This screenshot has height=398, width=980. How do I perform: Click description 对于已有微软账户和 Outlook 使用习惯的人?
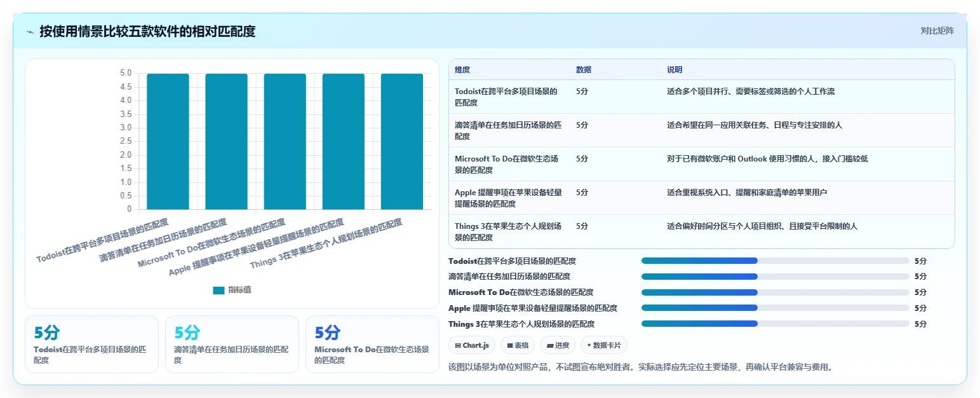767,159
